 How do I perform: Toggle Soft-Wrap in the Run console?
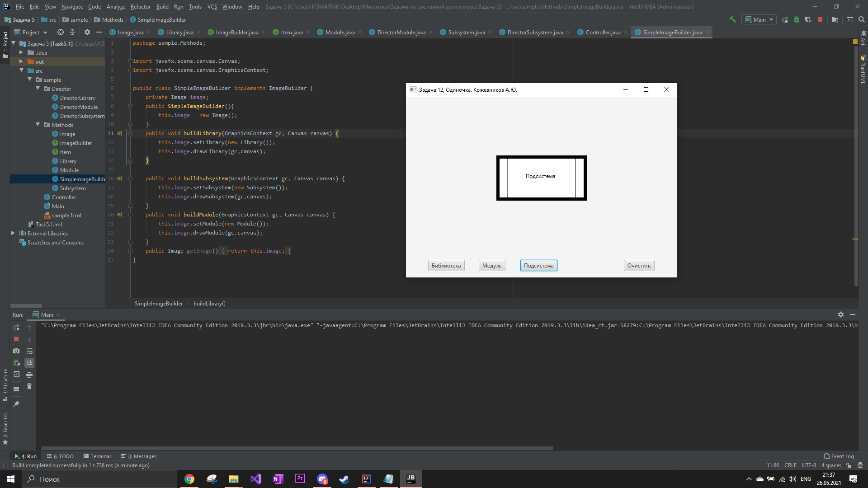(x=29, y=351)
